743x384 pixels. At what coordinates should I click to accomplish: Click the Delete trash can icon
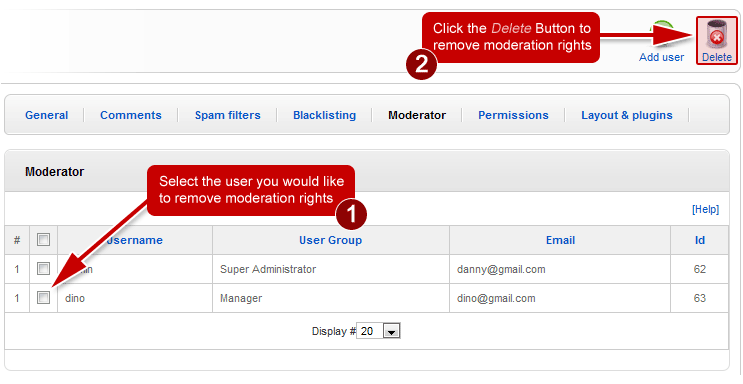point(716,34)
